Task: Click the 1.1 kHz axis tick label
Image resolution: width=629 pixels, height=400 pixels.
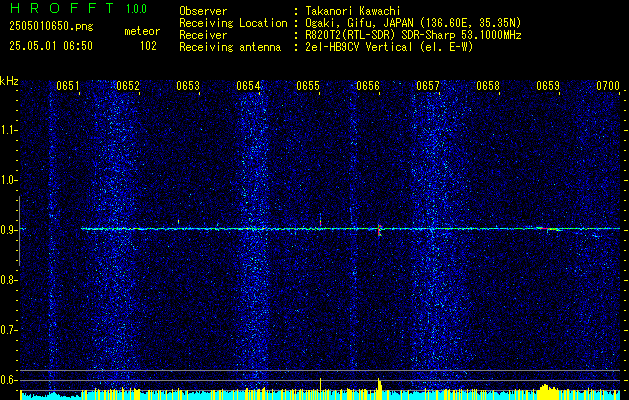Action: (x=9, y=130)
